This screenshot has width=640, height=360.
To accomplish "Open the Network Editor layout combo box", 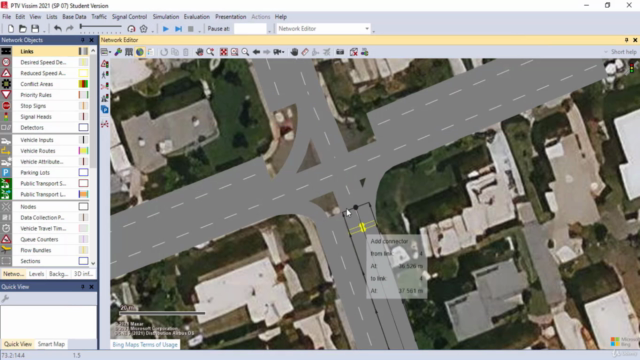I will [x=324, y=29].
